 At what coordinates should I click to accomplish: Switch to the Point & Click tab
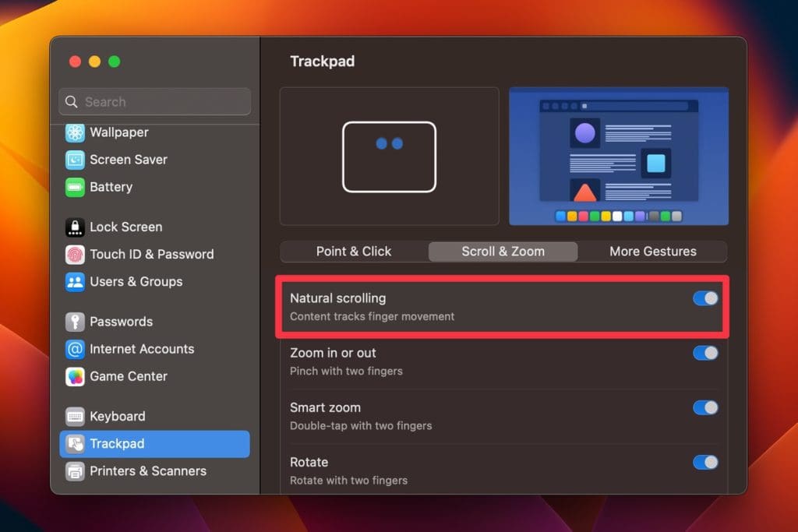354,252
